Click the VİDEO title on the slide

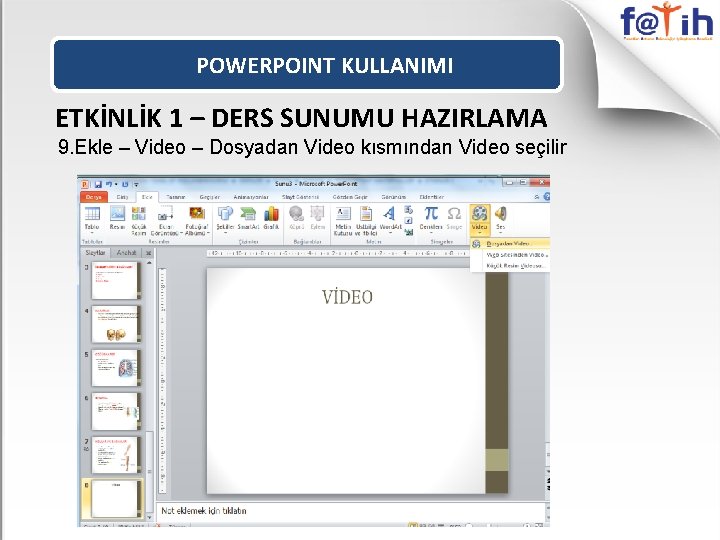(x=347, y=297)
